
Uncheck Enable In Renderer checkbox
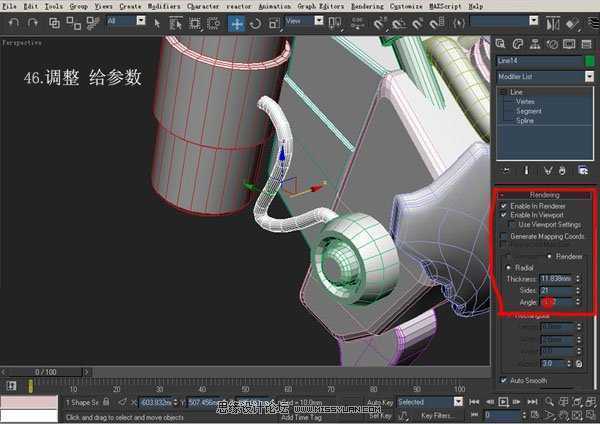click(x=504, y=206)
